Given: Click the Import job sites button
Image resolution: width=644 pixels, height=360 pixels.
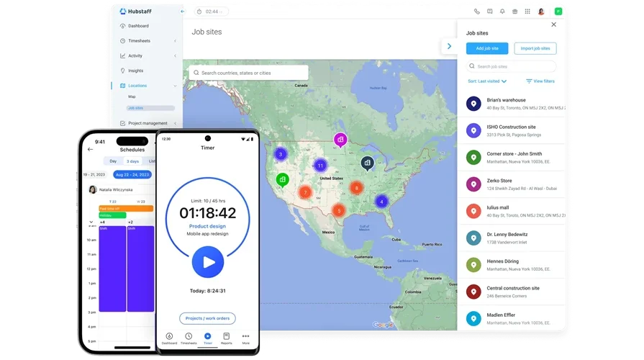Looking at the screenshot, I should tap(535, 48).
